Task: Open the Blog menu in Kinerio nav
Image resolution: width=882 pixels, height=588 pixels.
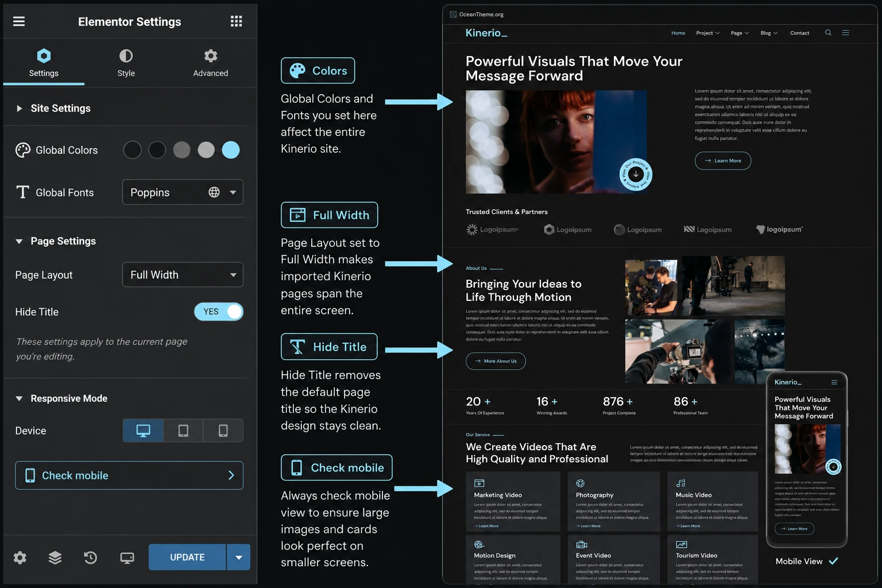Action: point(769,33)
